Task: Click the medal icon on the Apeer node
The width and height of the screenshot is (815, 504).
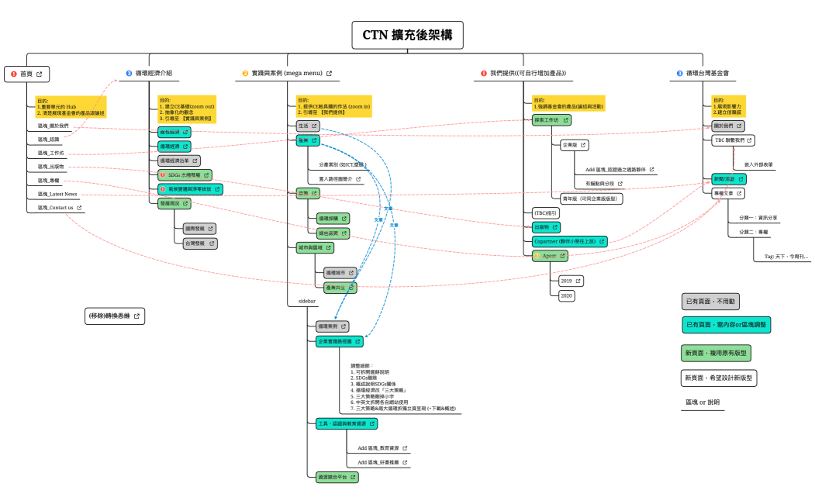Action: click(x=536, y=255)
